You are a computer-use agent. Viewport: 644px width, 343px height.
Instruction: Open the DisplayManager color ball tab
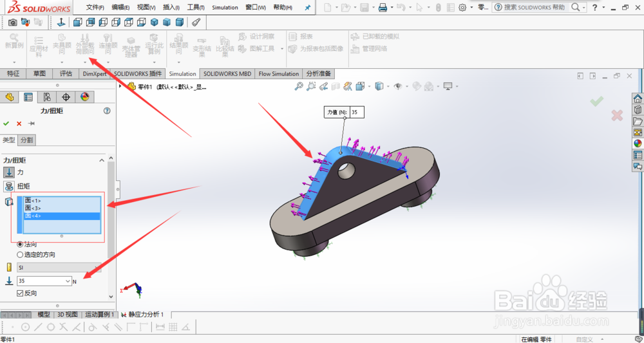(x=84, y=97)
